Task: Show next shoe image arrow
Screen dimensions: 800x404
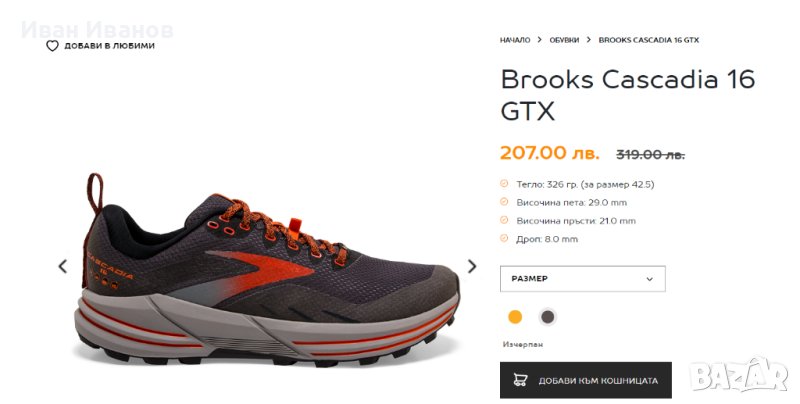Action: click(x=472, y=266)
